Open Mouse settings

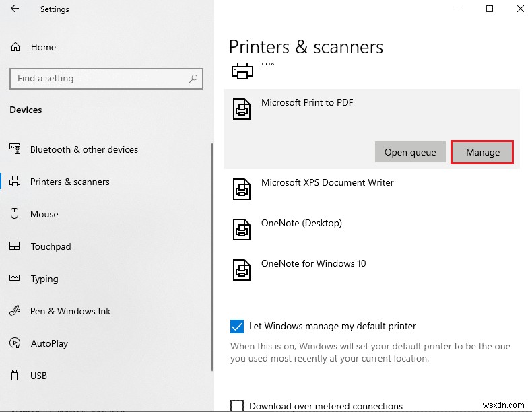(x=44, y=214)
